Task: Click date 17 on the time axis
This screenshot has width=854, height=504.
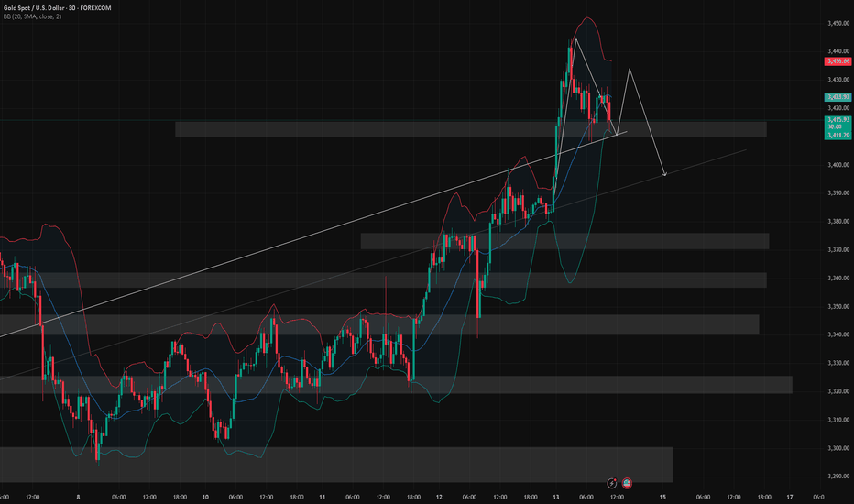Action: 790,497
